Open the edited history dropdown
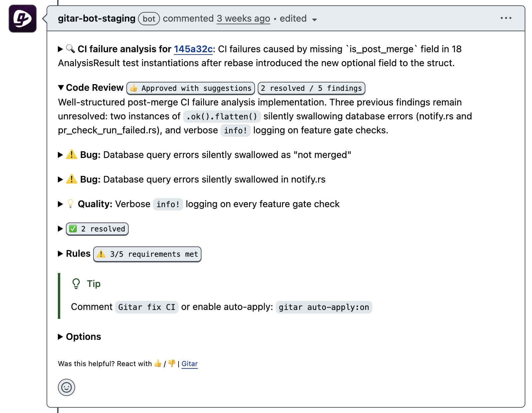Screen dimensions: 532x413 pyautogui.click(x=314, y=20)
